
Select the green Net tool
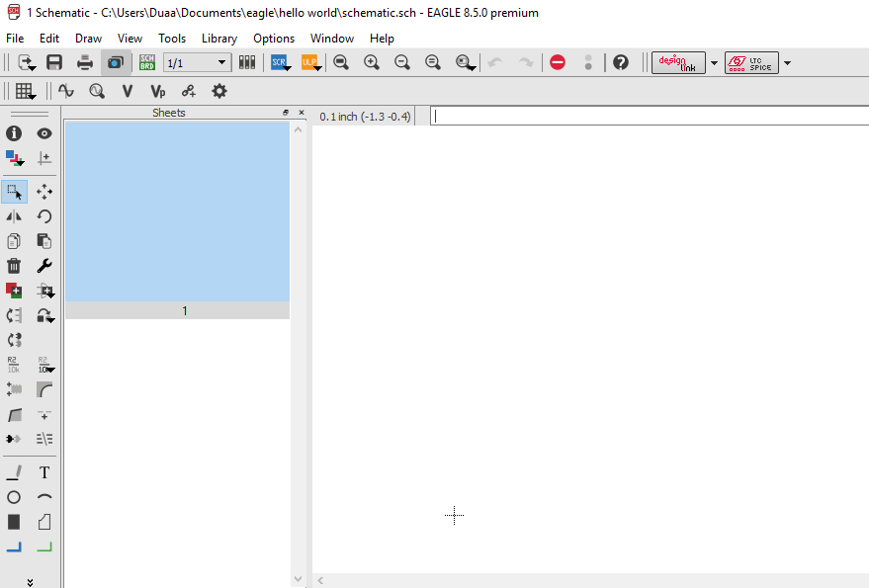click(x=44, y=547)
